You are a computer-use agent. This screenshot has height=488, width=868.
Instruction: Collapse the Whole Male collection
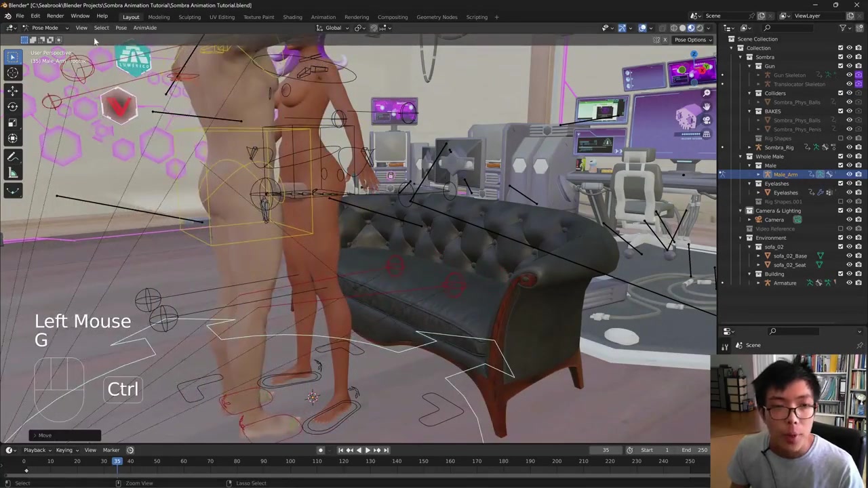tap(741, 157)
